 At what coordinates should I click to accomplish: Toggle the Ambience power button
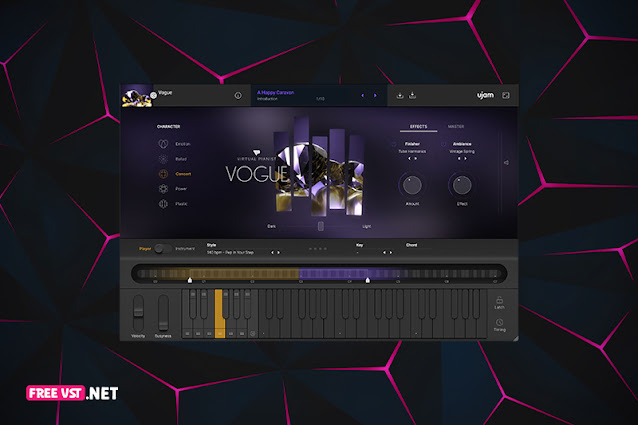click(x=444, y=144)
